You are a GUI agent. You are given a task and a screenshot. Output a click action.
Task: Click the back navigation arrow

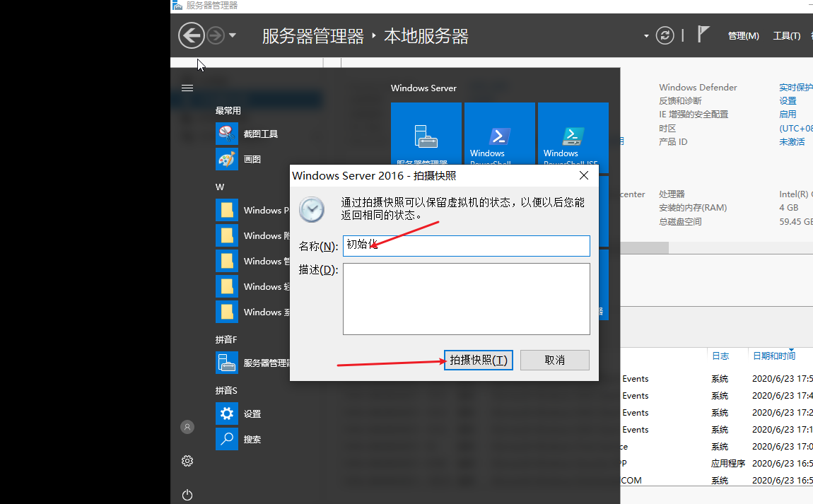[x=191, y=35]
